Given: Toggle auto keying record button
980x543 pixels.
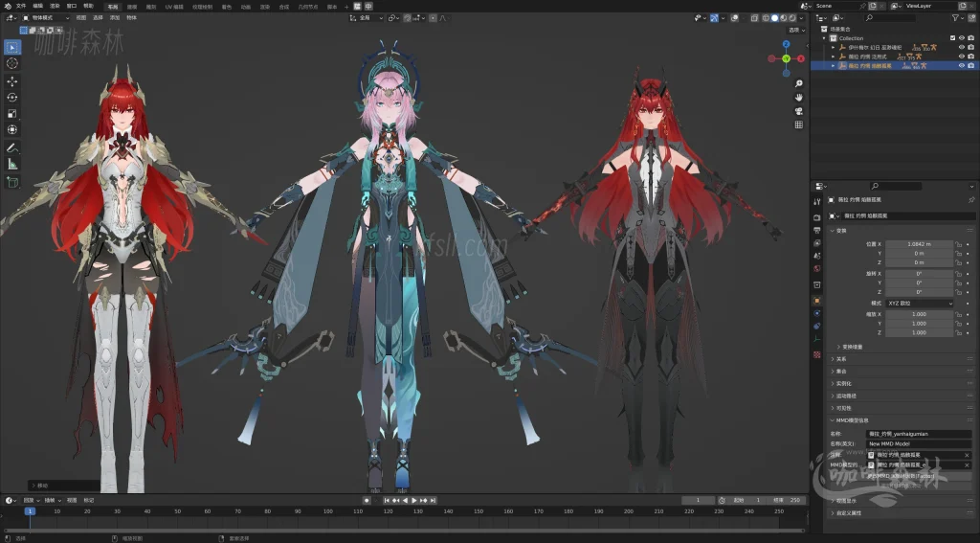Looking at the screenshot, I should [x=367, y=501].
